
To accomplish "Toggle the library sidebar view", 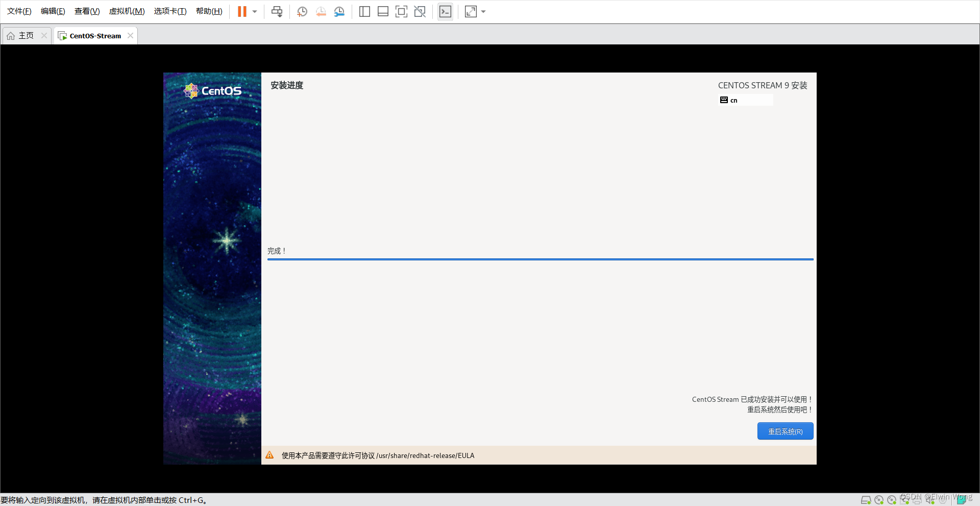I will [364, 11].
